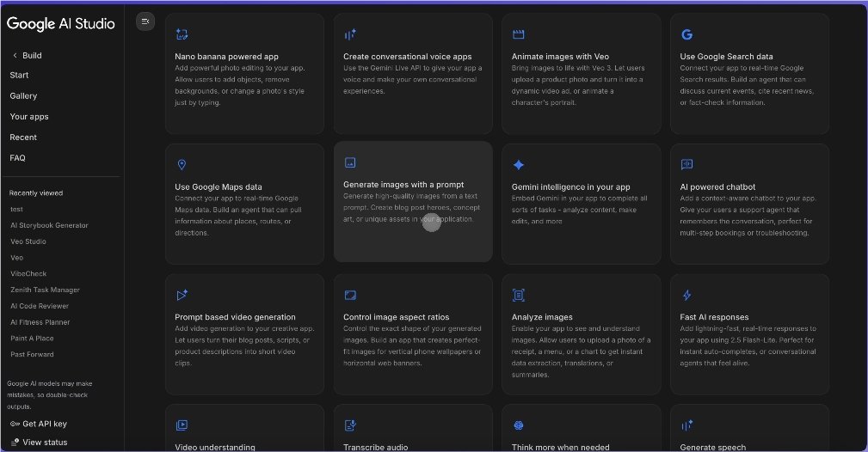Image resolution: width=868 pixels, height=452 pixels.
Task: Click the Transcribe audio icon
Action: (350, 425)
